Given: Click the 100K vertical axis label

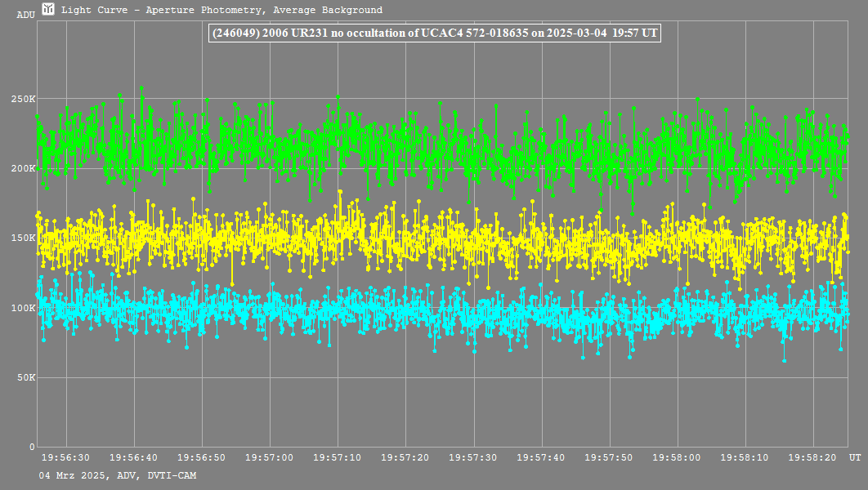Looking at the screenshot, I should [23, 308].
